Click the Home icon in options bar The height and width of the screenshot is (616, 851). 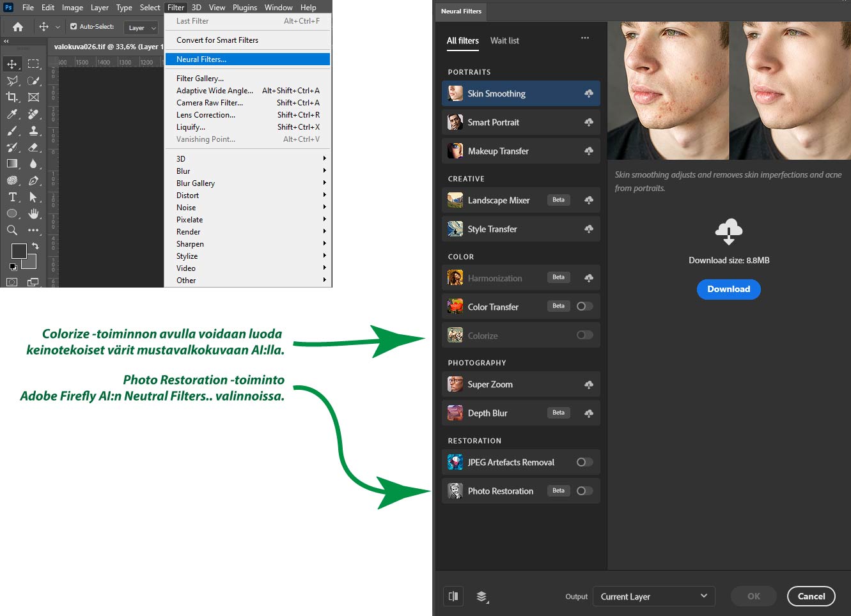(18, 27)
